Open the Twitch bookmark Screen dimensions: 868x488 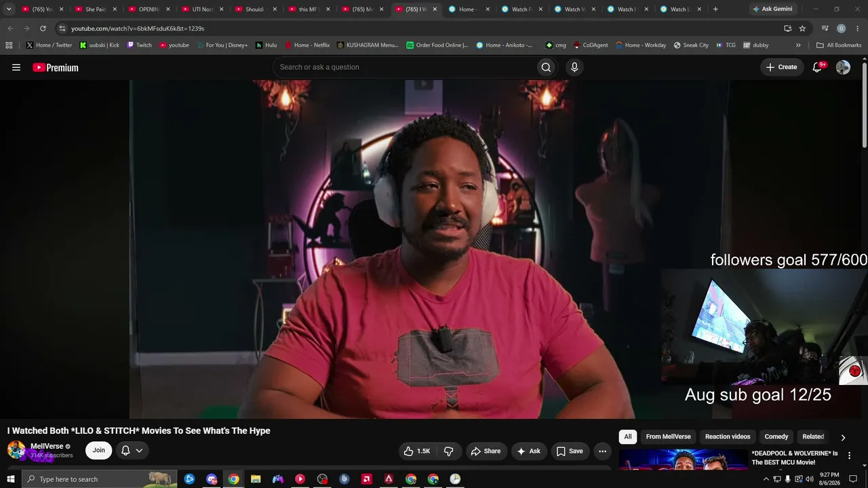139,45
